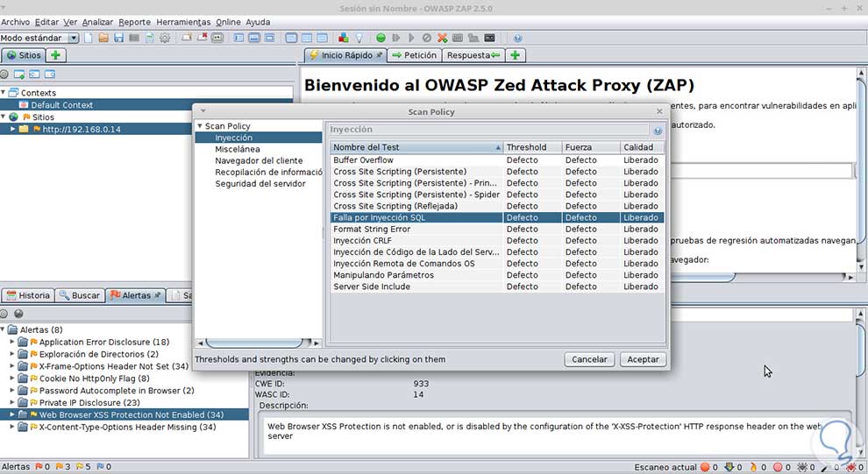Switch to the Historia tab

tap(28, 295)
